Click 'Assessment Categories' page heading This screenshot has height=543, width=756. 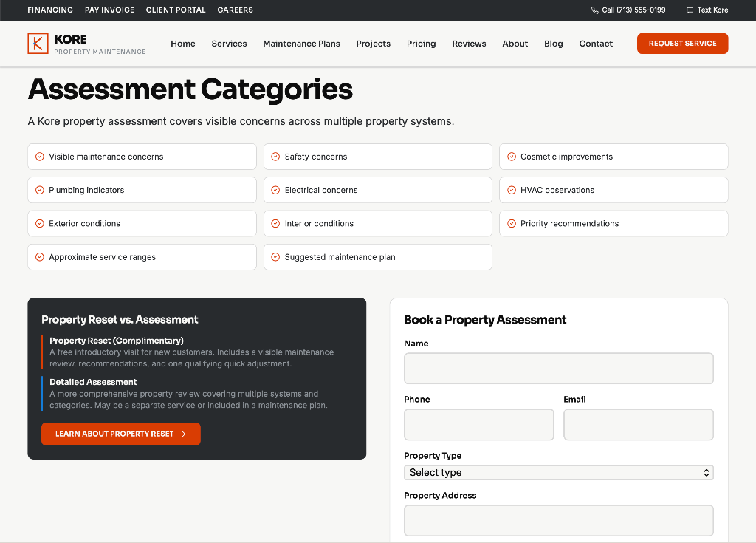[190, 89]
